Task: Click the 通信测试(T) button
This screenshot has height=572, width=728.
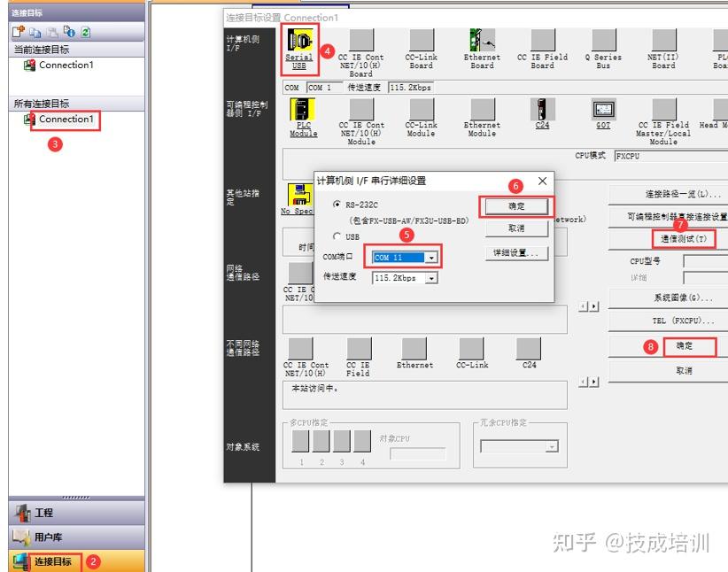Action: pos(684,239)
